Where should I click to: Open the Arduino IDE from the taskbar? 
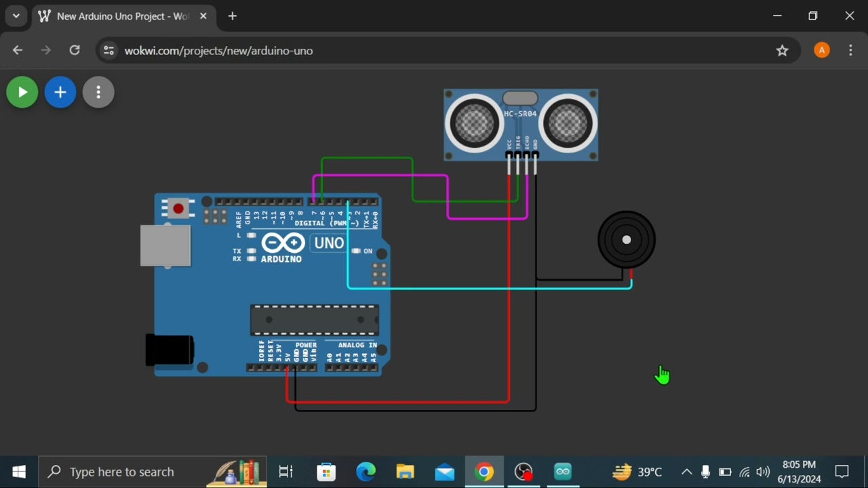563,472
